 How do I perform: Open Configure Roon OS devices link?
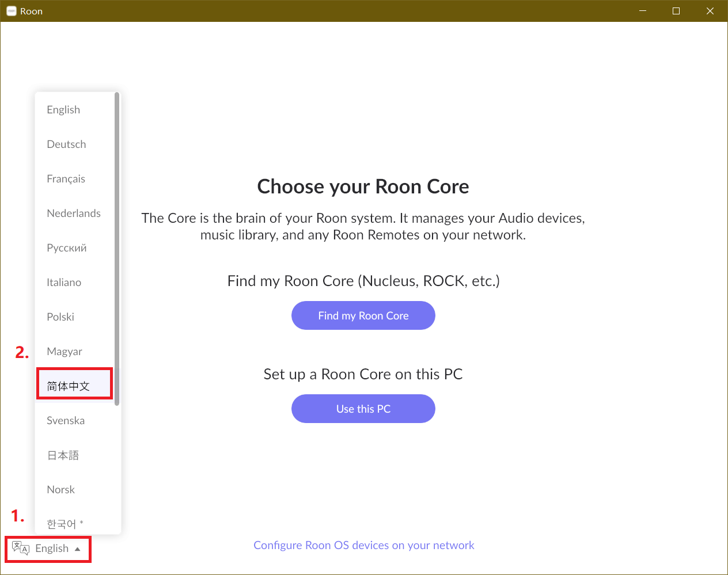364,545
